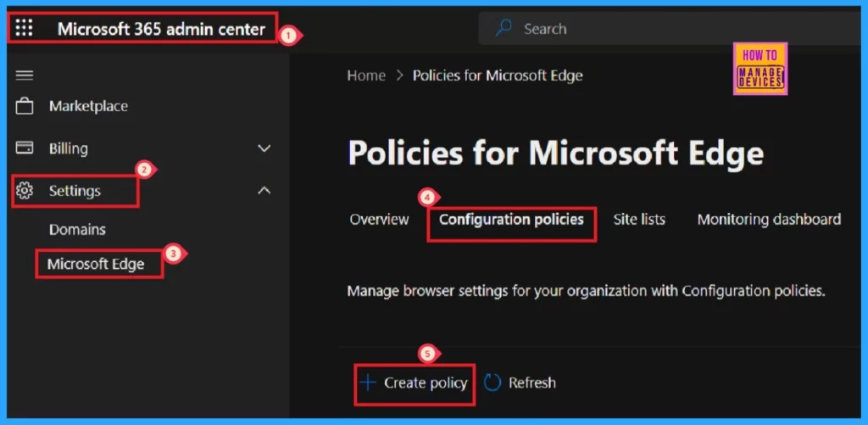Click the Settings gear icon
Viewport: 868px width, 425px height.
coord(25,191)
